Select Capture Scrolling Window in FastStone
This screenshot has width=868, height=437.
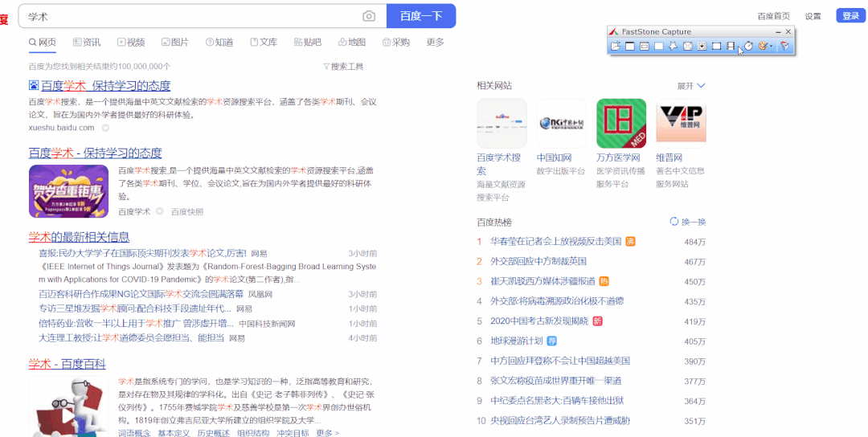[702, 46]
